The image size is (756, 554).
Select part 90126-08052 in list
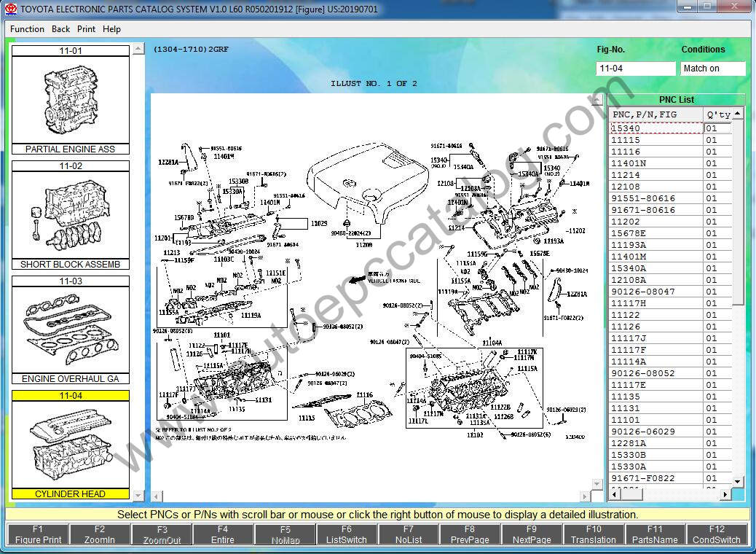pyautogui.click(x=670, y=373)
